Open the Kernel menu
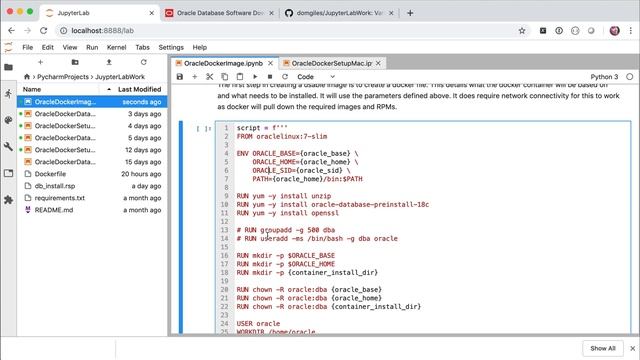 [116, 47]
